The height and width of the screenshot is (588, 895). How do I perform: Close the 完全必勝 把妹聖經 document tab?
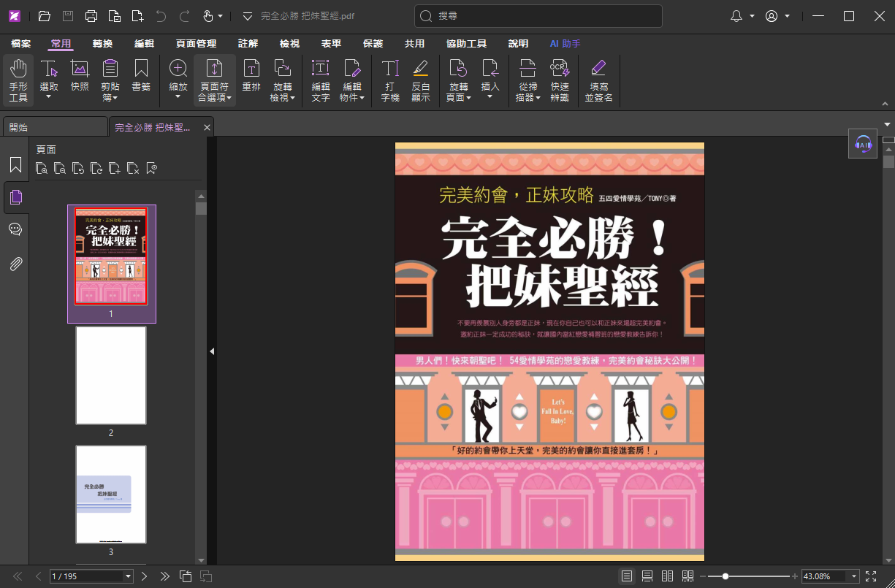207,128
